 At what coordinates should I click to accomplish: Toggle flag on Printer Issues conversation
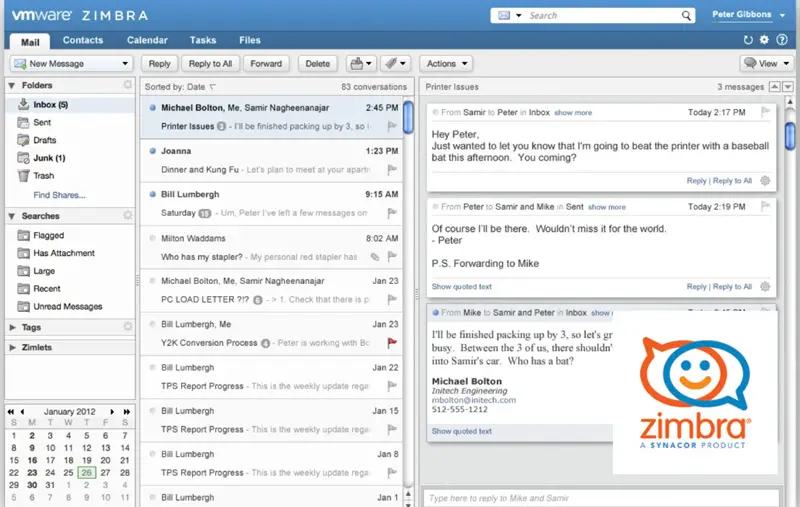(x=392, y=126)
